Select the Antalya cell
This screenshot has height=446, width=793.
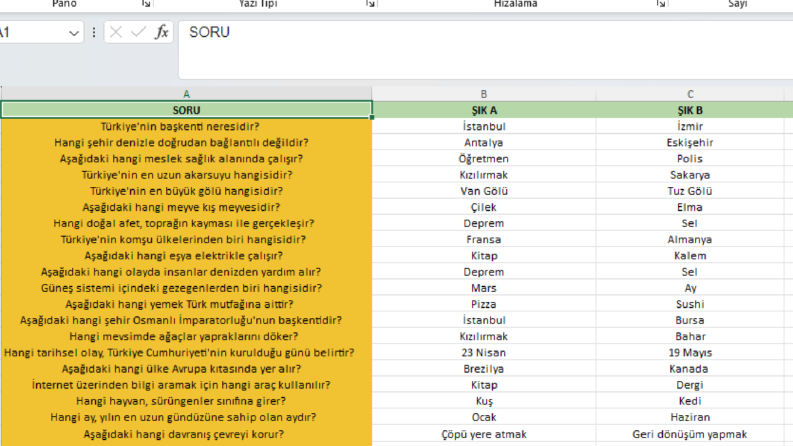(484, 142)
